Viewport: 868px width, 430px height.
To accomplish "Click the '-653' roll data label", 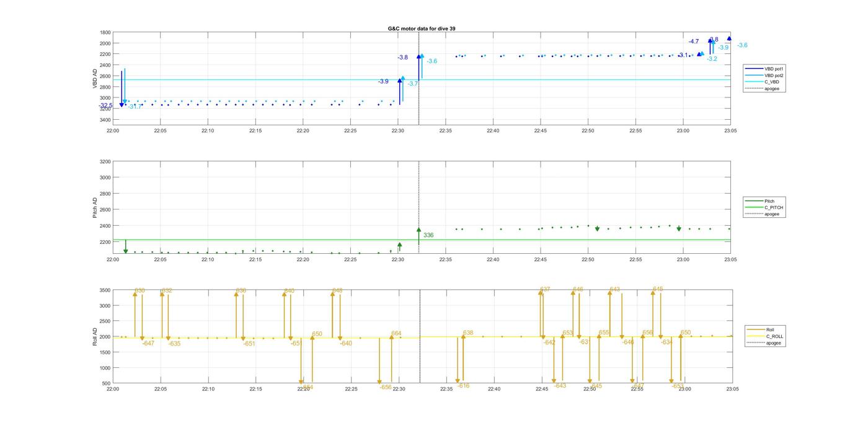I will 678,385.
